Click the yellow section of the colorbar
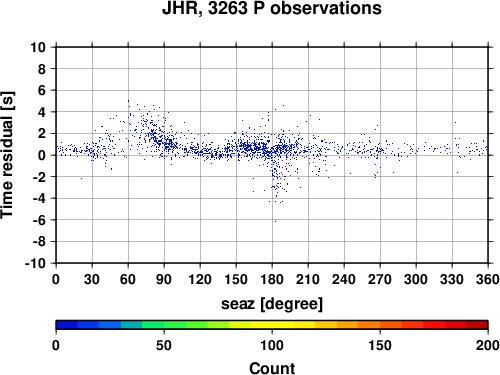The width and height of the screenshot is (500, 375). coord(272,325)
